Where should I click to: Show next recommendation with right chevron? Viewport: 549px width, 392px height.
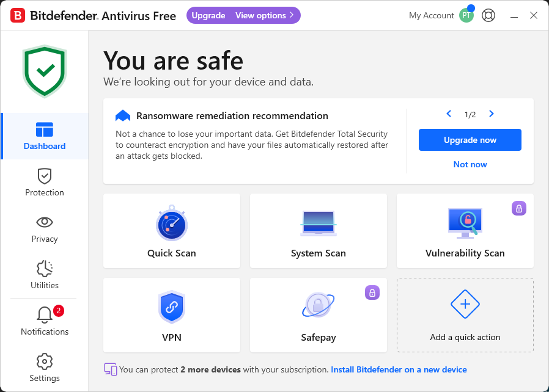492,114
